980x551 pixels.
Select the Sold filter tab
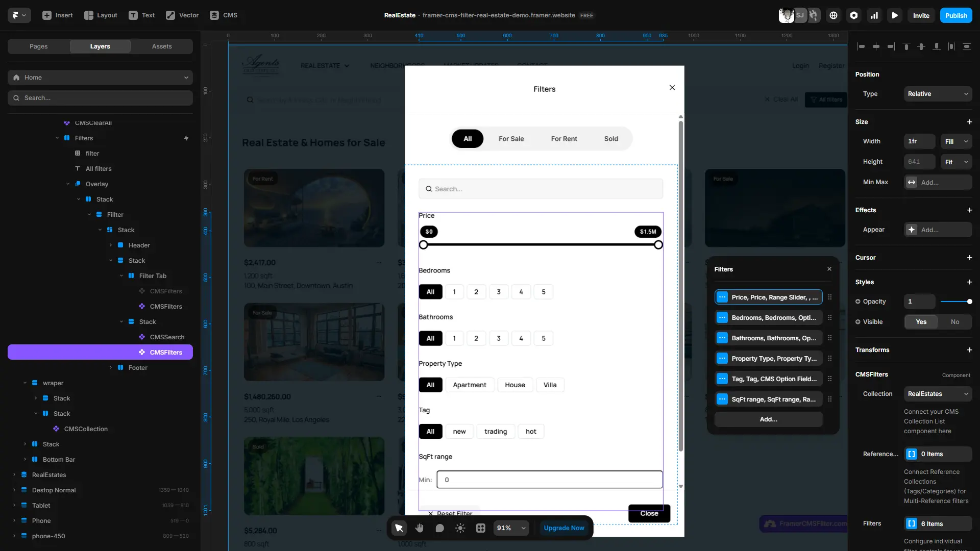click(x=611, y=139)
